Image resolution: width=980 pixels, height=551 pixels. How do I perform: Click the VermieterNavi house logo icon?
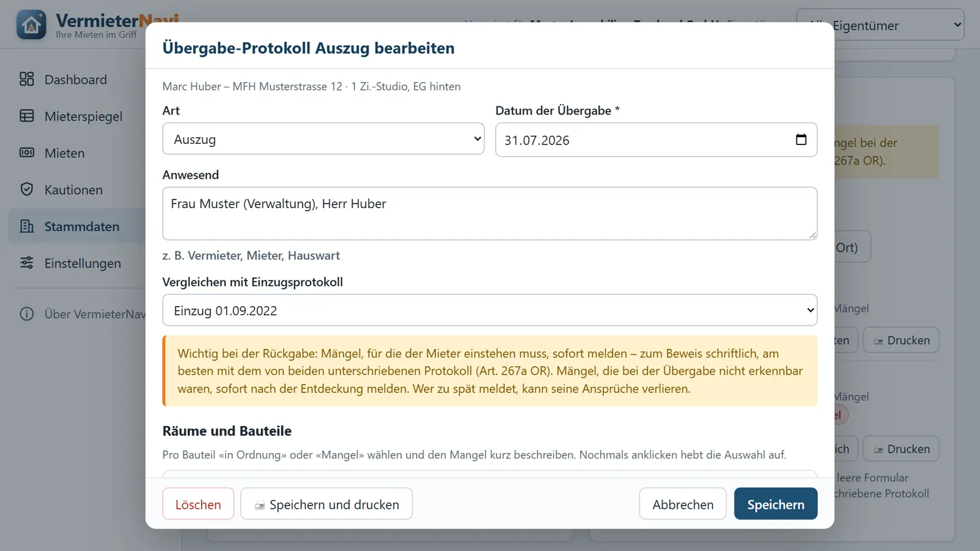(x=31, y=24)
